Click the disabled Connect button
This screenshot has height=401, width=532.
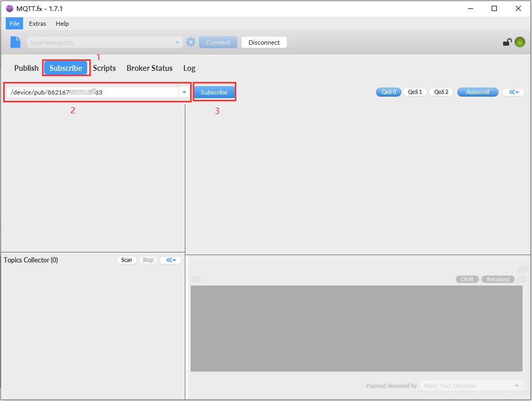click(x=218, y=43)
